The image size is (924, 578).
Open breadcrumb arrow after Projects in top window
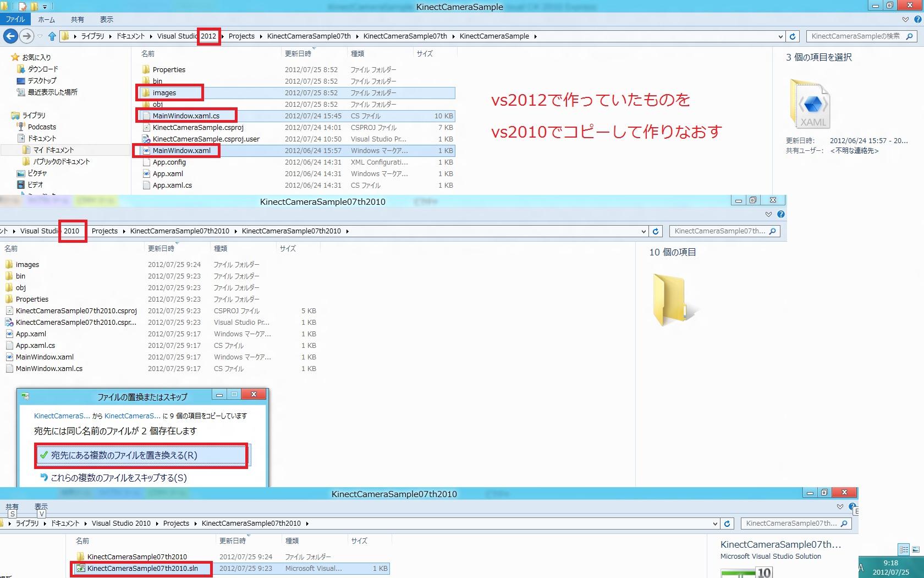(261, 36)
